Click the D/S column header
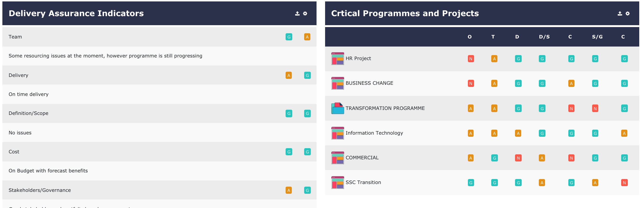 544,37
